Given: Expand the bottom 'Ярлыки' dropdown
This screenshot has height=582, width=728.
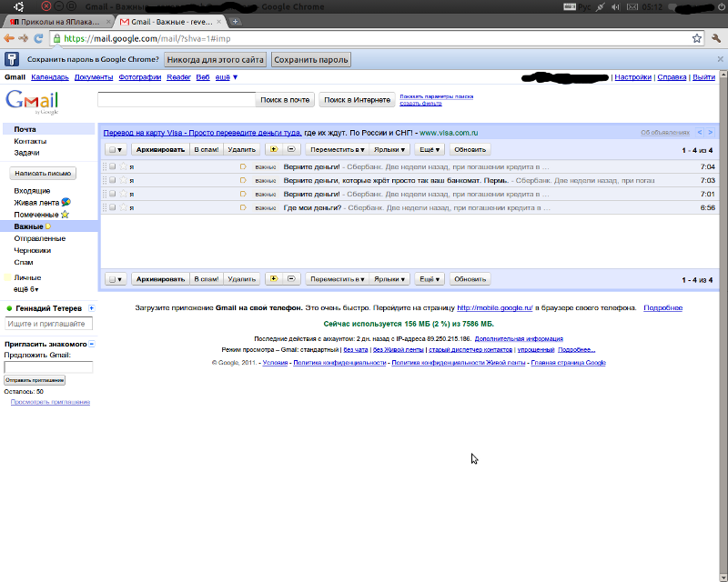Looking at the screenshot, I should pos(389,279).
